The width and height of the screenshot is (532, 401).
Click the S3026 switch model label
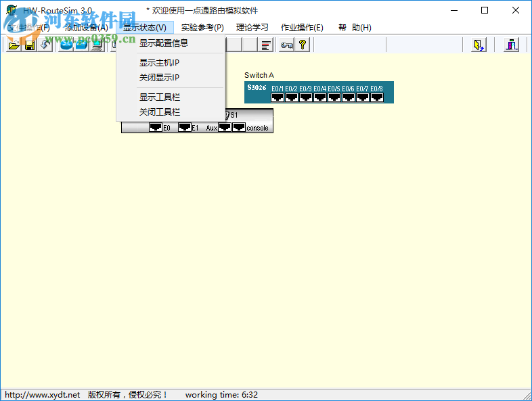click(x=257, y=88)
